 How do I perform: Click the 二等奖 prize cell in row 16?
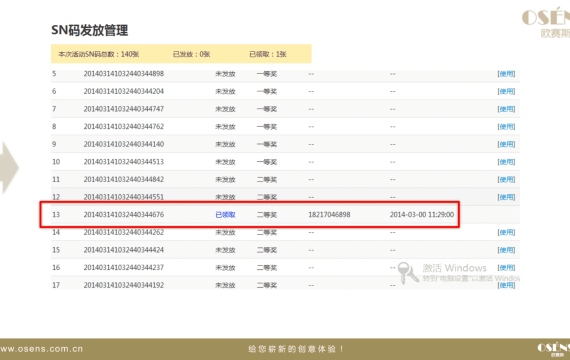coord(267,268)
